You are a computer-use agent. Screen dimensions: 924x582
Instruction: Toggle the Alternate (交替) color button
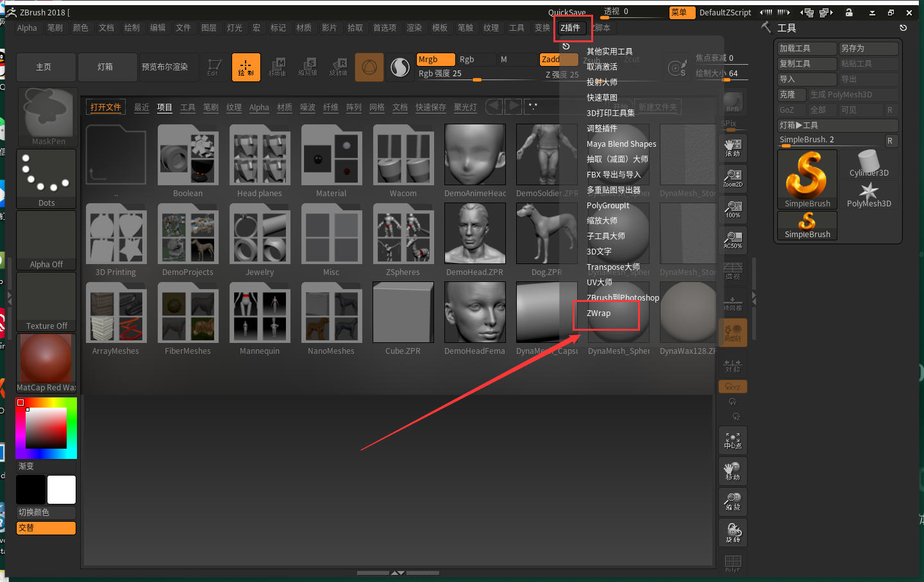pos(46,528)
